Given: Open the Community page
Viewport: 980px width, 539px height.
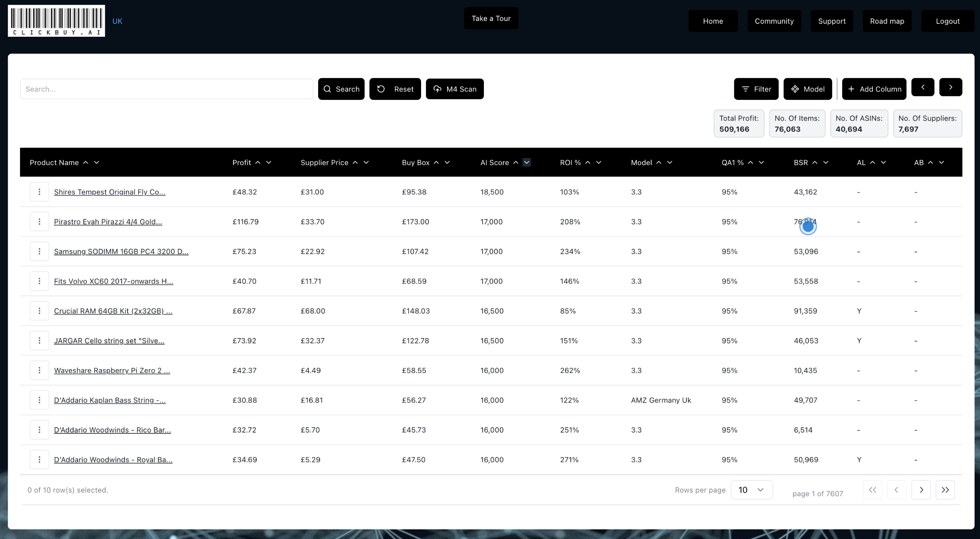Looking at the screenshot, I should [x=774, y=21].
